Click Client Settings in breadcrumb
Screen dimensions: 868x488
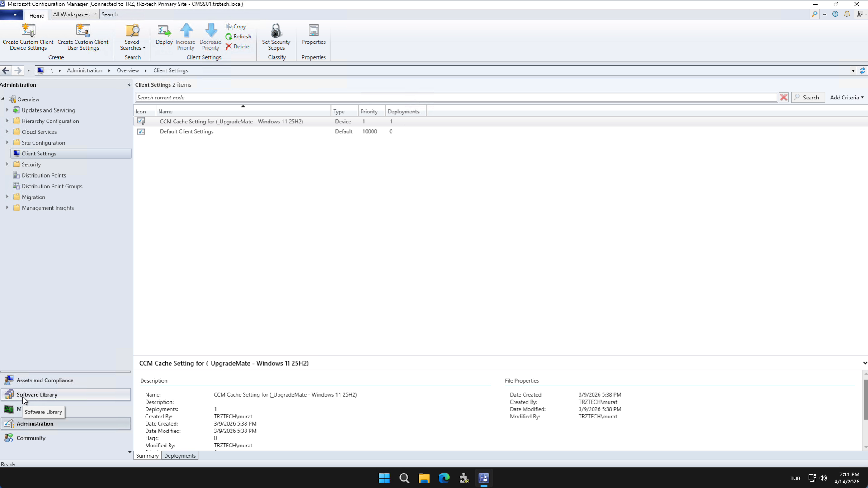[x=170, y=70]
